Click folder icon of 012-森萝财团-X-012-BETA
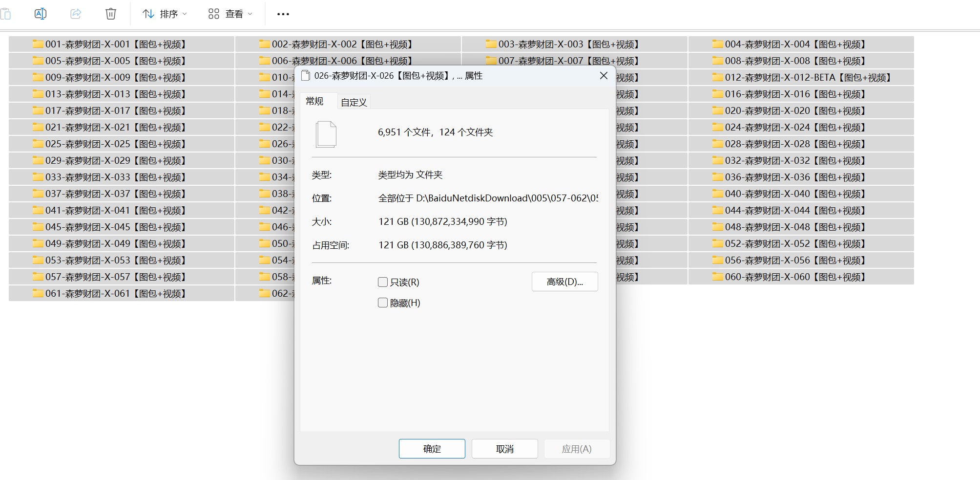980x480 pixels. coord(717,77)
